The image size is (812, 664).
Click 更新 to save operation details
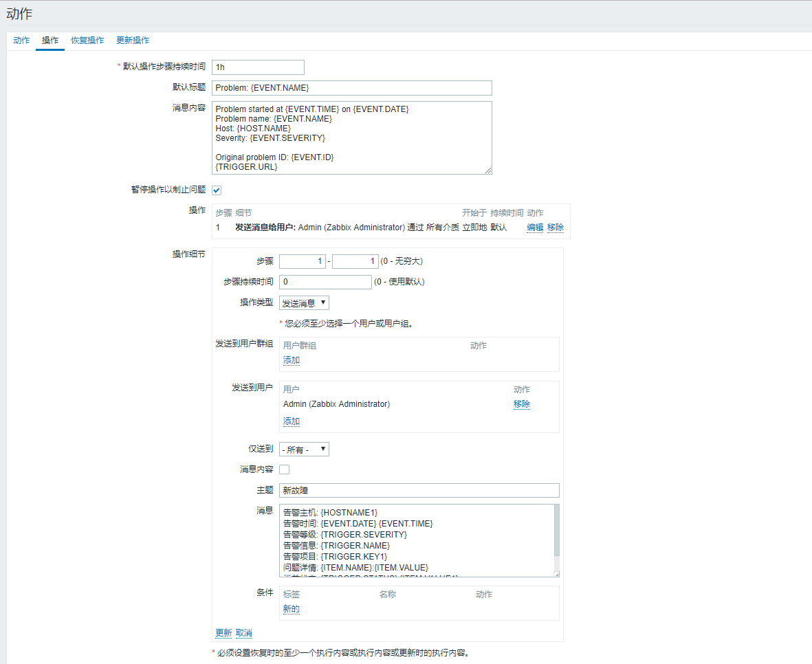223,632
